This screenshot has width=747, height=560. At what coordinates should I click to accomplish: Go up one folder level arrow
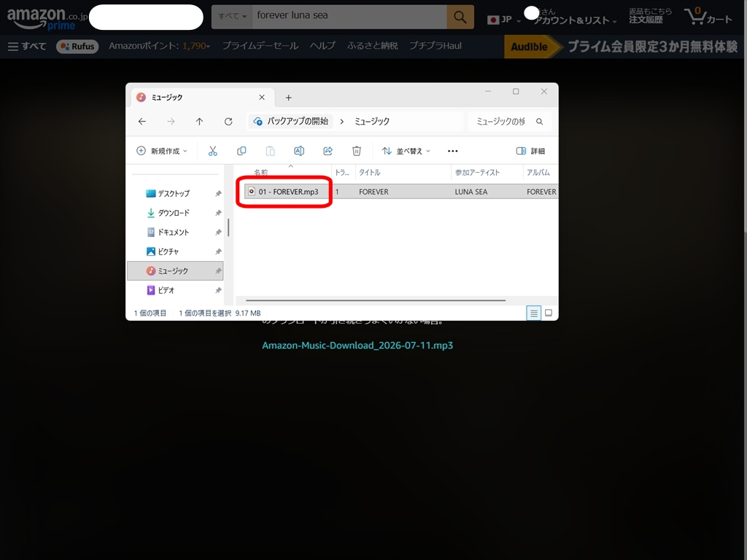[199, 122]
